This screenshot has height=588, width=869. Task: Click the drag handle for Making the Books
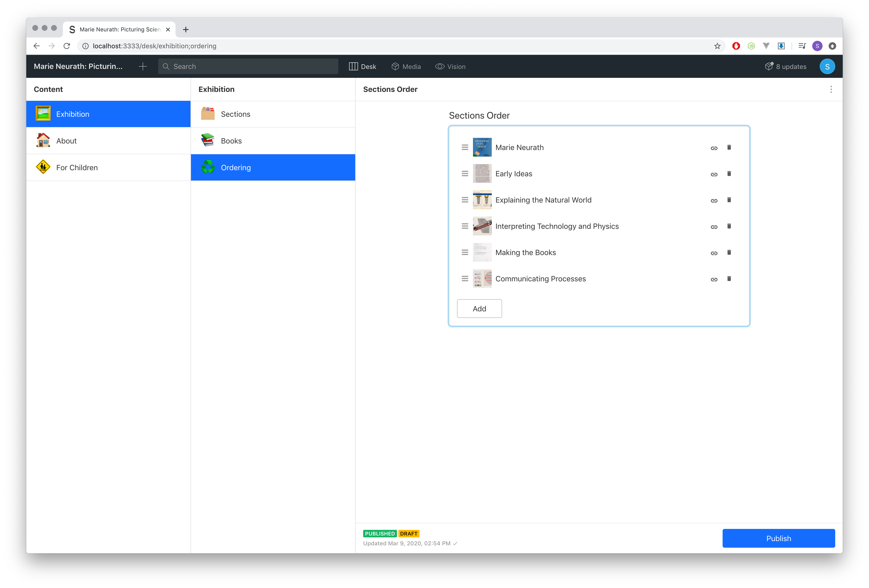pyautogui.click(x=465, y=253)
